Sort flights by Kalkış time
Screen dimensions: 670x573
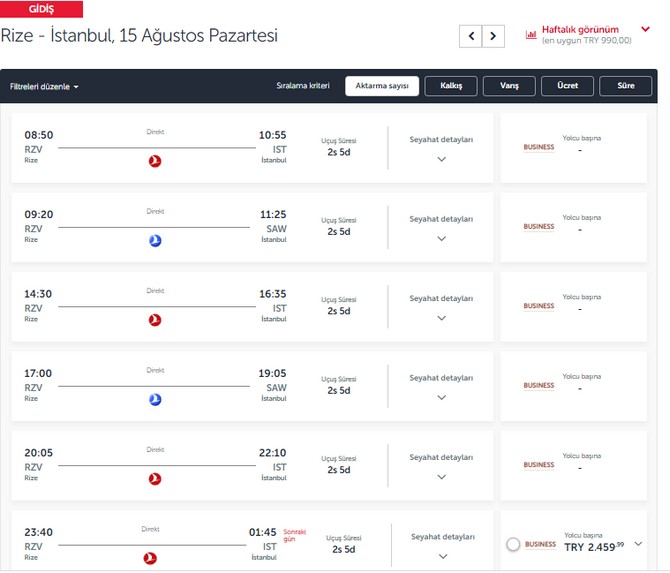(450, 86)
